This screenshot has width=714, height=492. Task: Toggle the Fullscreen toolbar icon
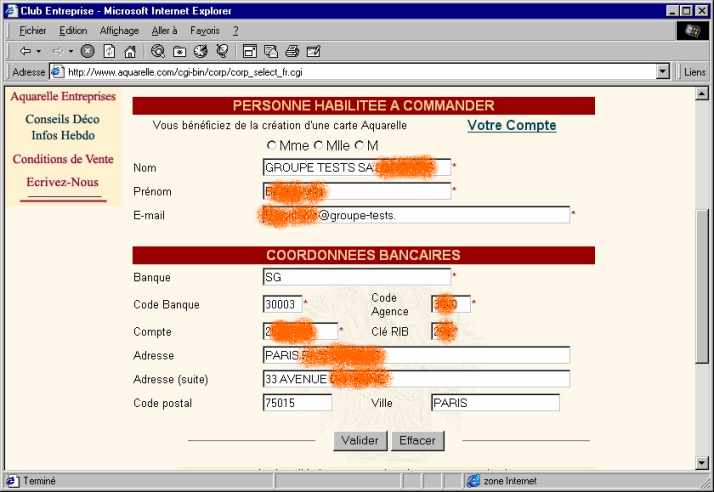[x=250, y=51]
